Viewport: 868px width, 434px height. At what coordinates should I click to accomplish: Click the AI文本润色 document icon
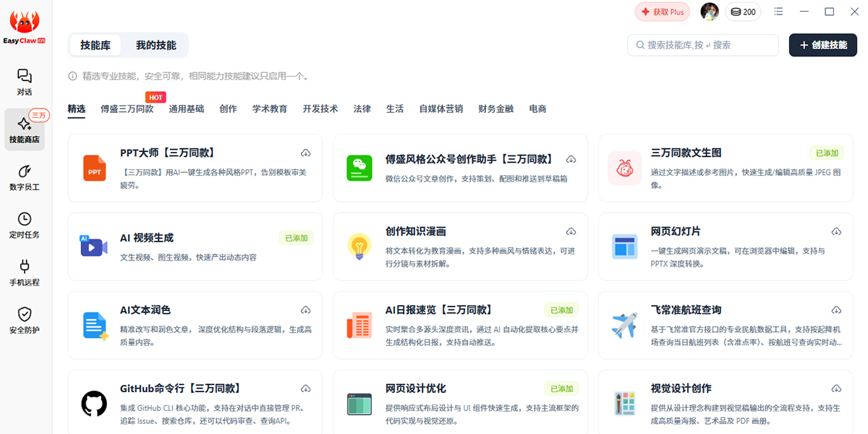95,325
